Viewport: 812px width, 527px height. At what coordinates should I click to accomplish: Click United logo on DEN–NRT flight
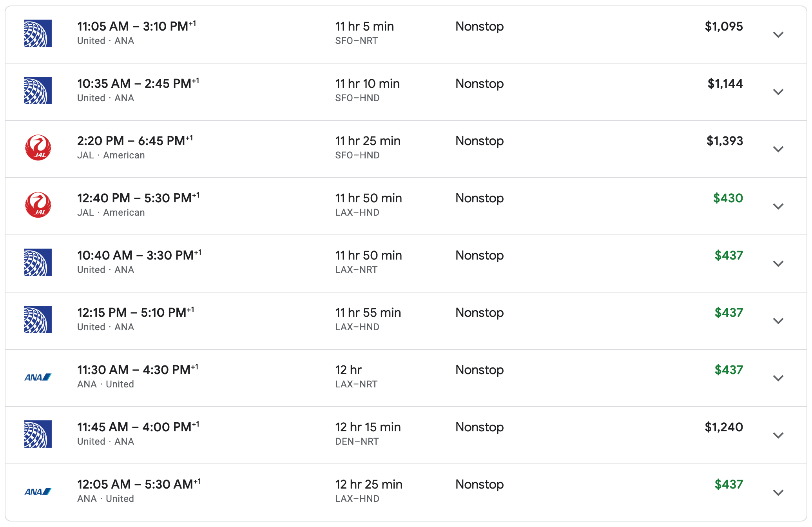[x=38, y=434]
